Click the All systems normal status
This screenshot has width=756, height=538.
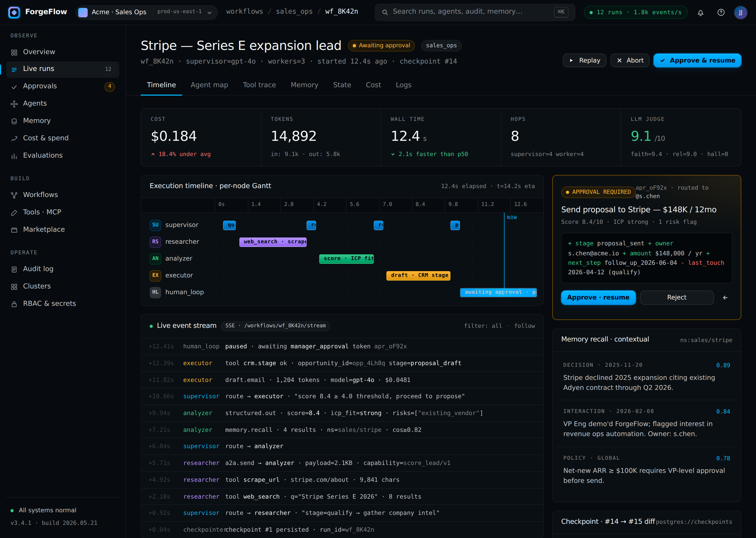[x=43, y=510]
